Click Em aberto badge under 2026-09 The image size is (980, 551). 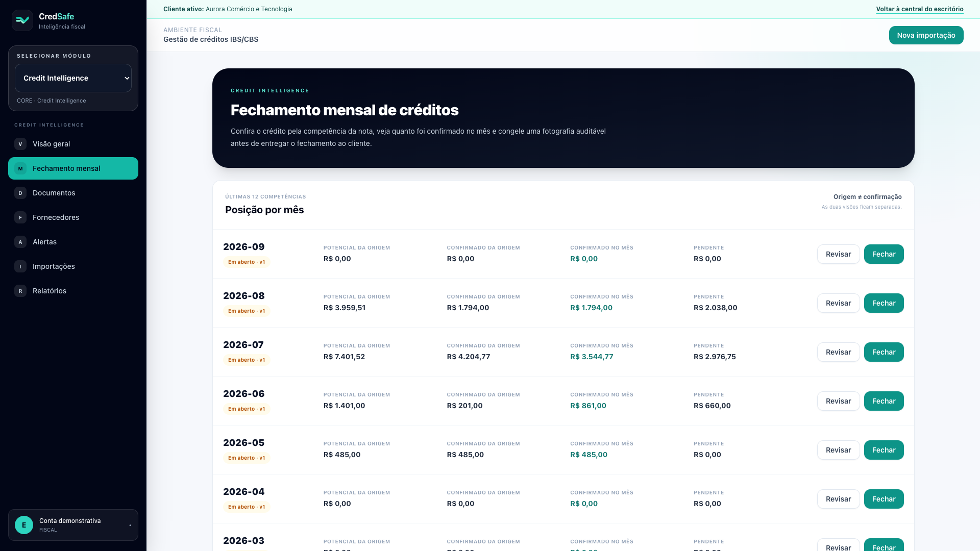247,262
